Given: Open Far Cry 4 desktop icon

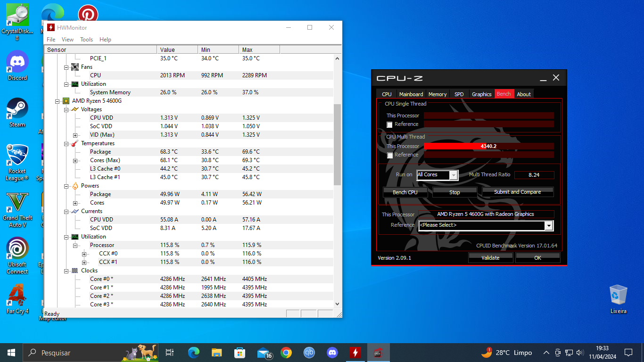Looking at the screenshot, I should (x=17, y=299).
